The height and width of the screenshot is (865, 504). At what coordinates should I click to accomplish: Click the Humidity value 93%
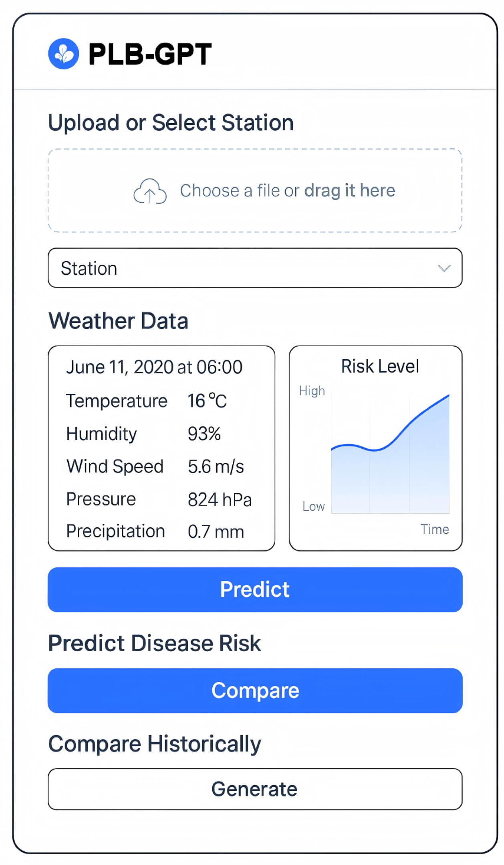(x=204, y=434)
